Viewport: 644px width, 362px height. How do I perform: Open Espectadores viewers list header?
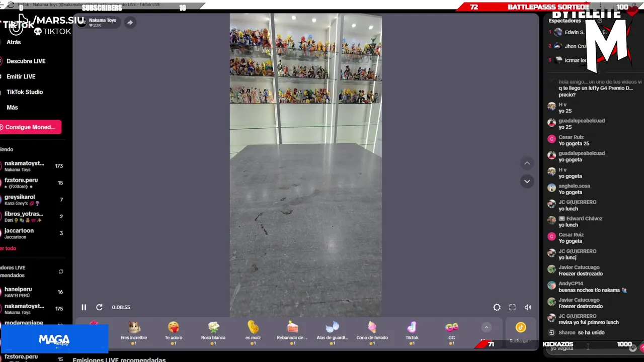[565, 21]
